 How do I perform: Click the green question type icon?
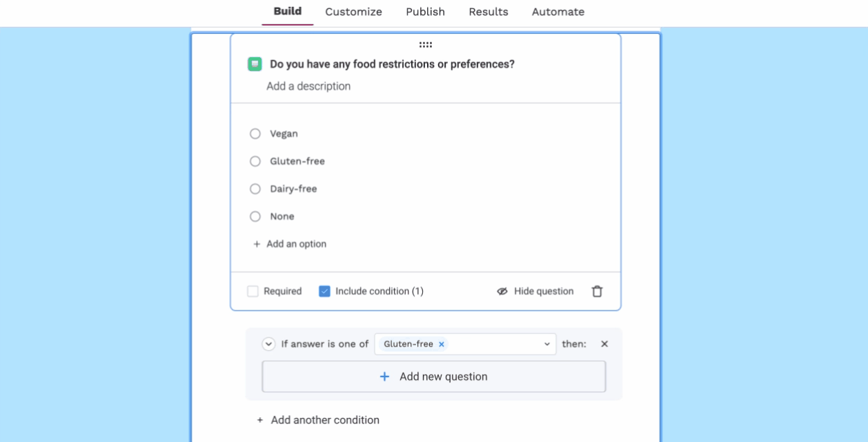click(255, 64)
